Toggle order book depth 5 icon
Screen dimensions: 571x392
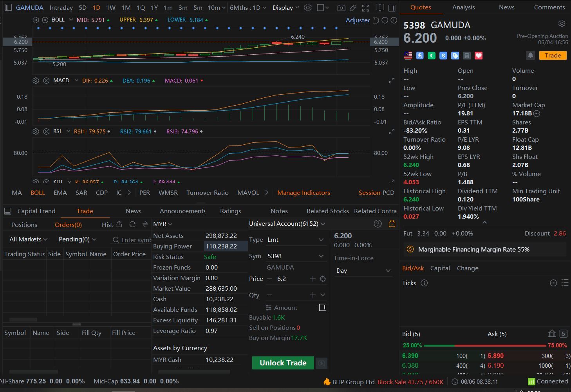(563, 334)
